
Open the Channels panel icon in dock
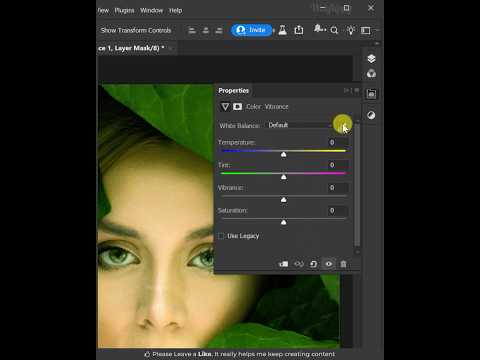click(371, 74)
